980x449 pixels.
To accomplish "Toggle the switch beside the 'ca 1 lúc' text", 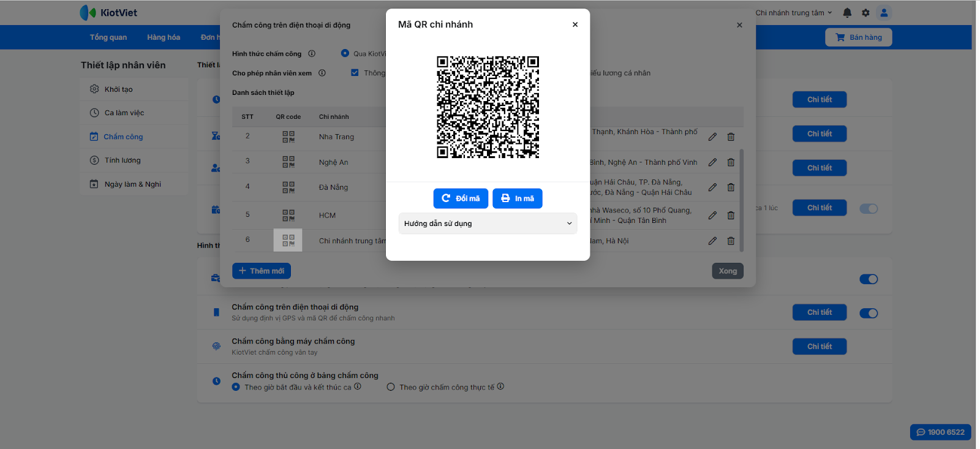I will click(869, 208).
